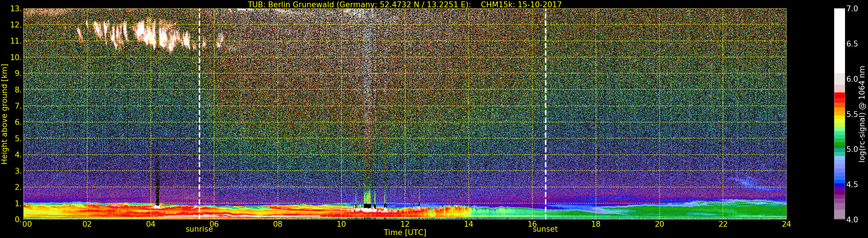868x238 pixels.
Task: Click the '7.0' colorbar tick value
Action: click(x=852, y=9)
